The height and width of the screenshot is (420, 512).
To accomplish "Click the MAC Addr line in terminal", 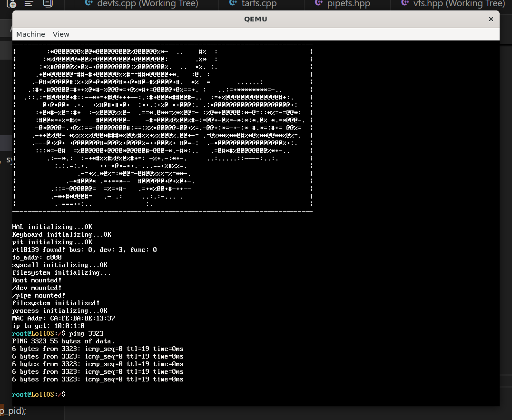I will pos(63,318).
